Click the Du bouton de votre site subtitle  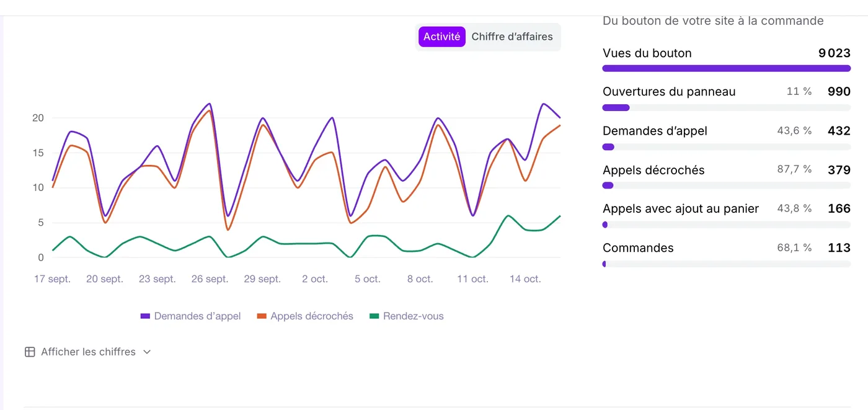click(x=713, y=21)
